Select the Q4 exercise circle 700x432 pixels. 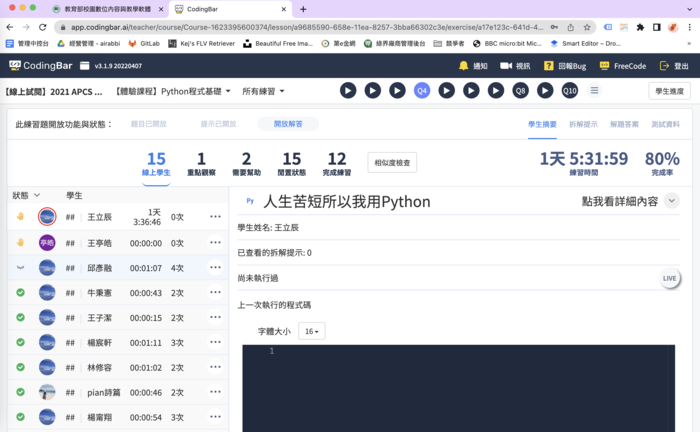click(422, 90)
